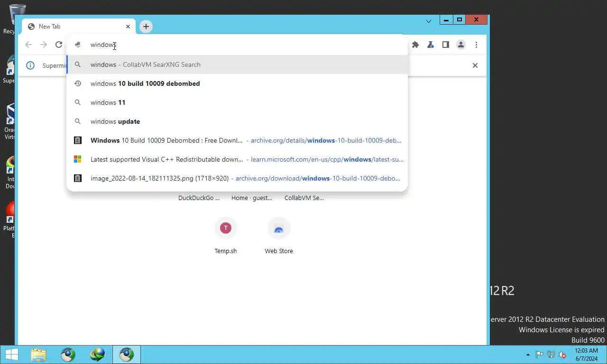
Task: Open File Explorer from the taskbar
Action: click(38, 355)
